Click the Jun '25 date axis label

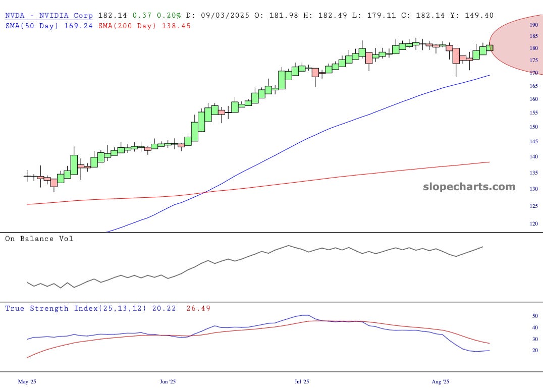coord(168,381)
